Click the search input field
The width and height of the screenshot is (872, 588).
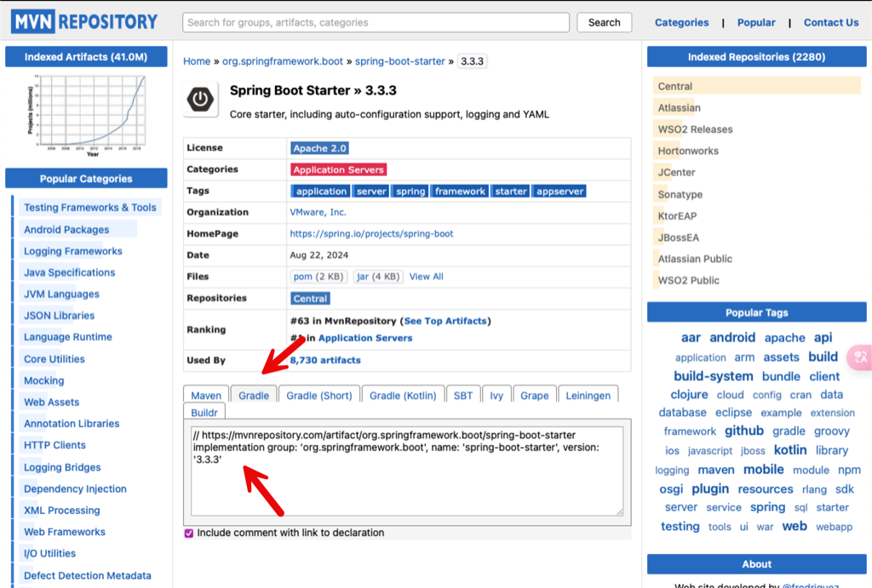click(376, 22)
